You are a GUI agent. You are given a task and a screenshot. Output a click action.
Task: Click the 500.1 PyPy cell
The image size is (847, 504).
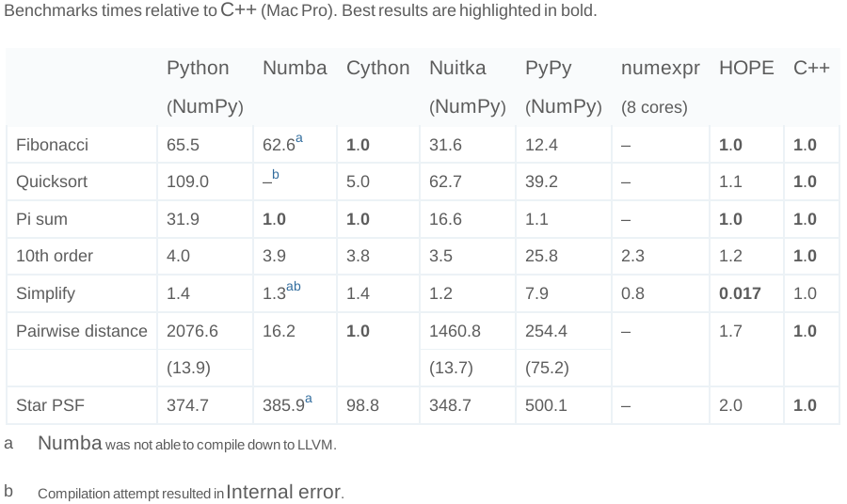click(547, 405)
